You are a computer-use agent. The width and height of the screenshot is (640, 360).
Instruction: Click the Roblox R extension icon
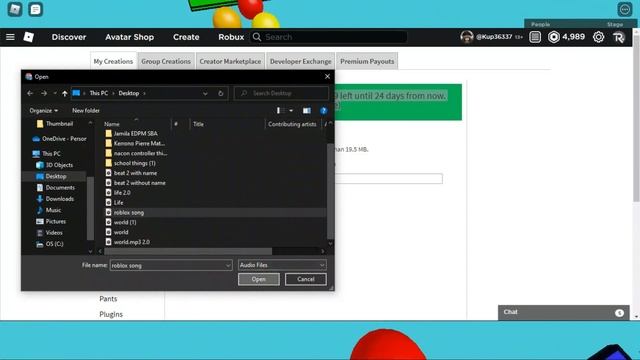click(x=619, y=37)
